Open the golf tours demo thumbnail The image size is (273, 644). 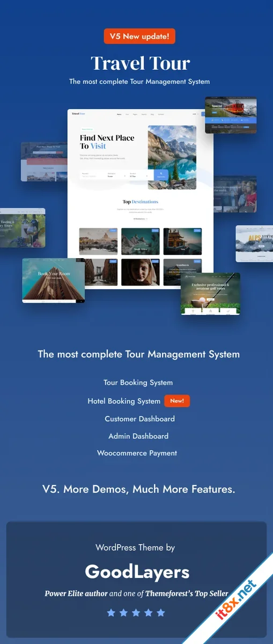210,294
